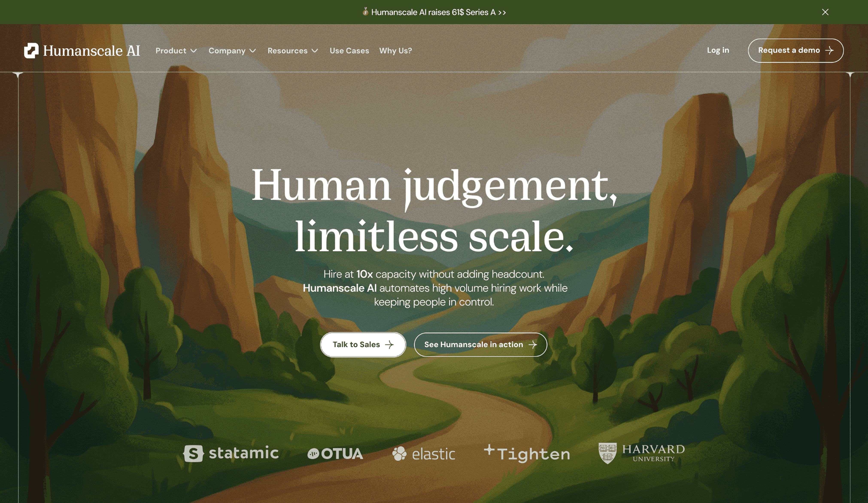This screenshot has height=503, width=868.
Task: Click the Harvard University crest logo
Action: pos(607,453)
